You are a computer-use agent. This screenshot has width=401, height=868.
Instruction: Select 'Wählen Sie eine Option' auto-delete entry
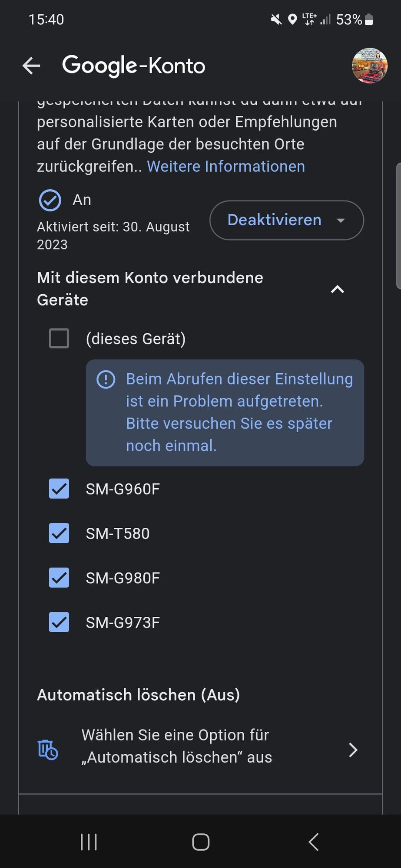pyautogui.click(x=176, y=746)
